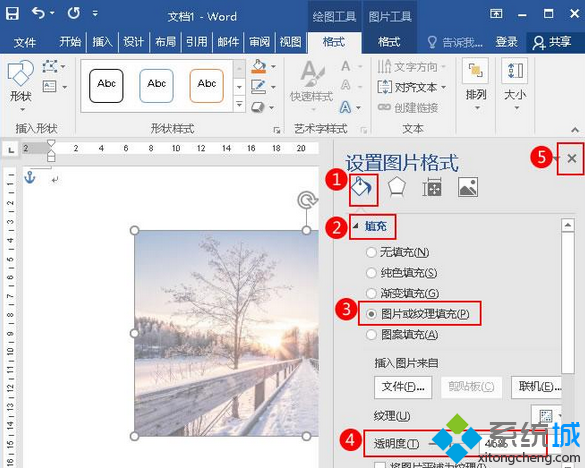Switch to the 插入 ribbon tab
Viewport: 585px width, 468px height.
tap(102, 42)
